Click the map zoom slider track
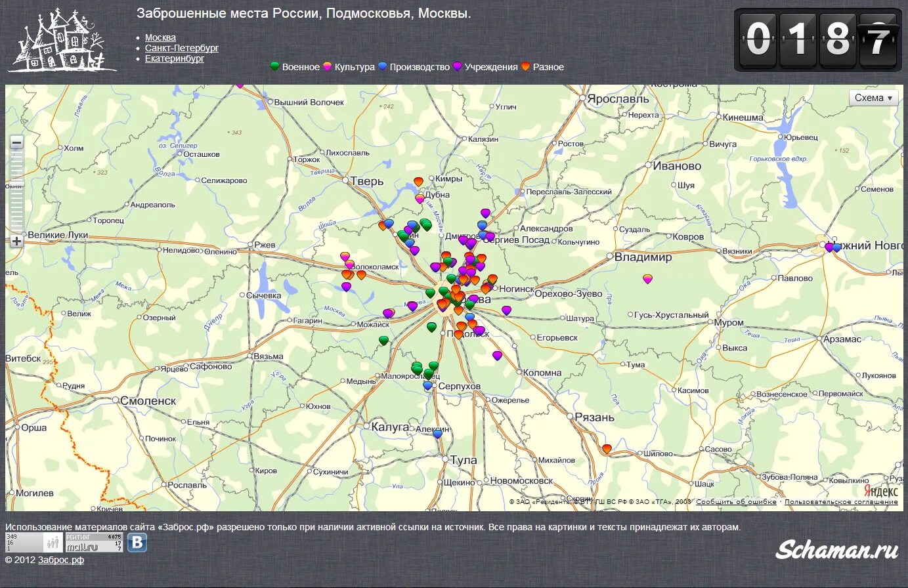 16,192
